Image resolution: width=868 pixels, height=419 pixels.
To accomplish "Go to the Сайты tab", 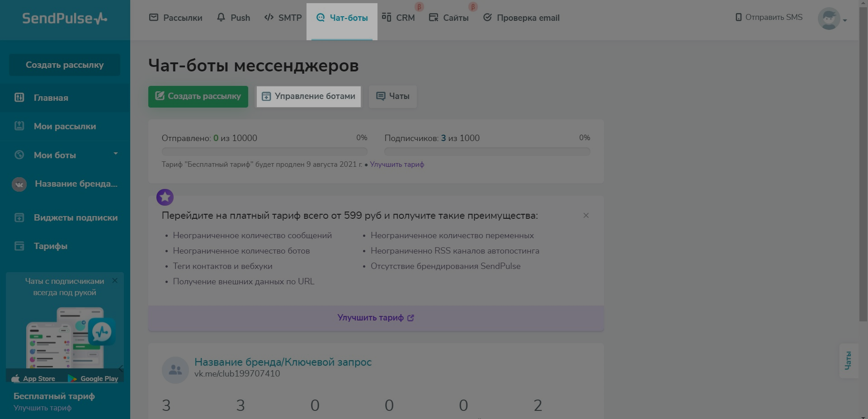I will click(x=448, y=18).
